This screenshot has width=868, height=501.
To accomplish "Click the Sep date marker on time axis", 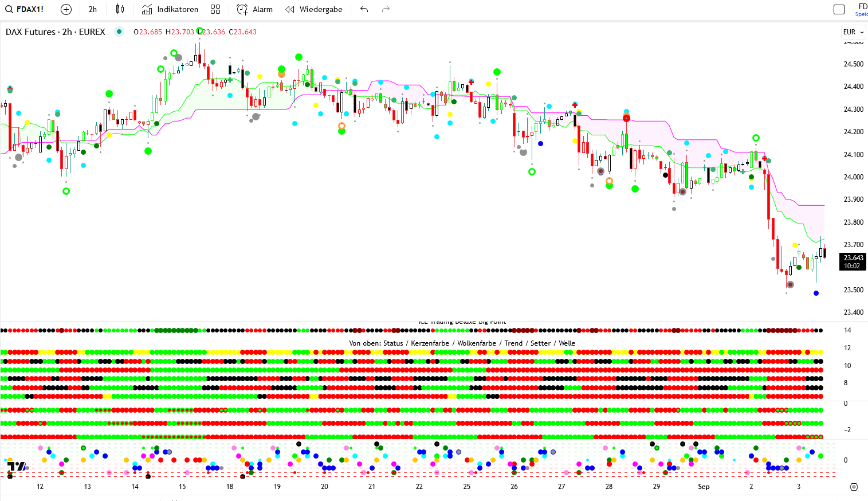I will [x=704, y=487].
